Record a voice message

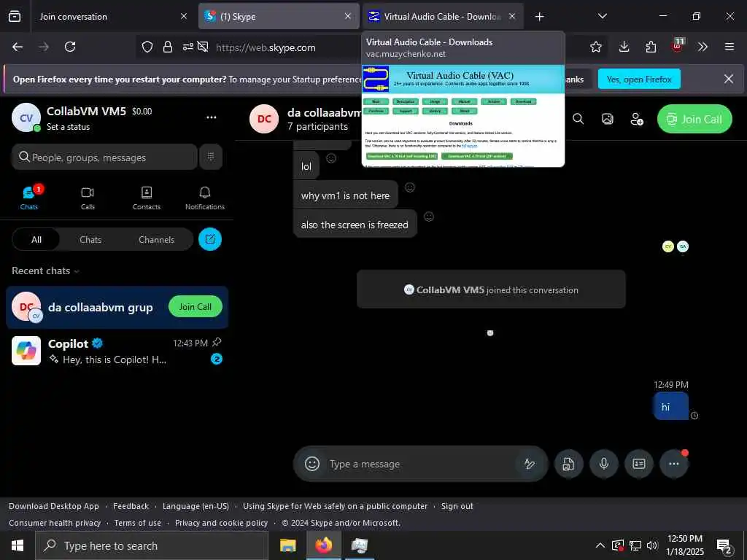click(x=603, y=463)
